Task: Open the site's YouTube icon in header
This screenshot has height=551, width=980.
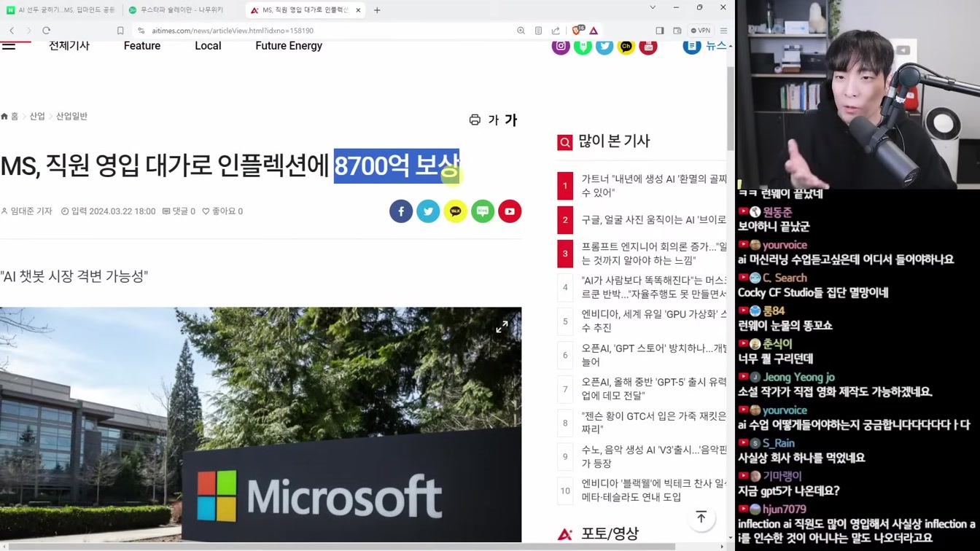Action: (x=648, y=46)
